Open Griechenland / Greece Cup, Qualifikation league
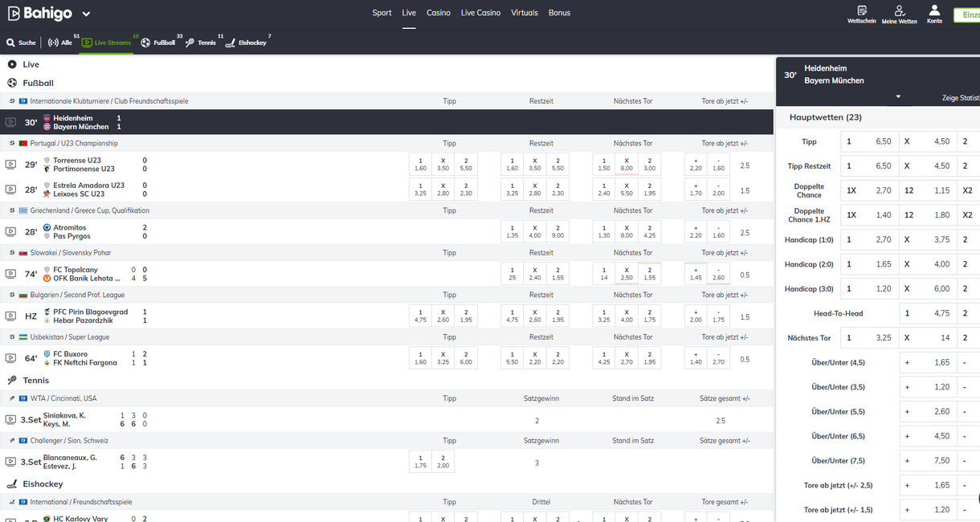The image size is (980, 522). tap(90, 210)
